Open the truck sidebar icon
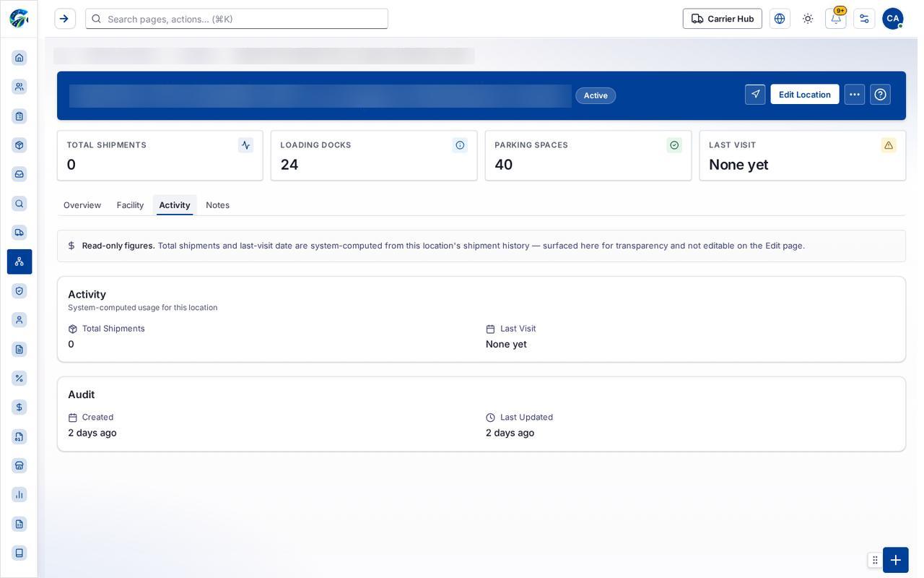 click(x=19, y=233)
